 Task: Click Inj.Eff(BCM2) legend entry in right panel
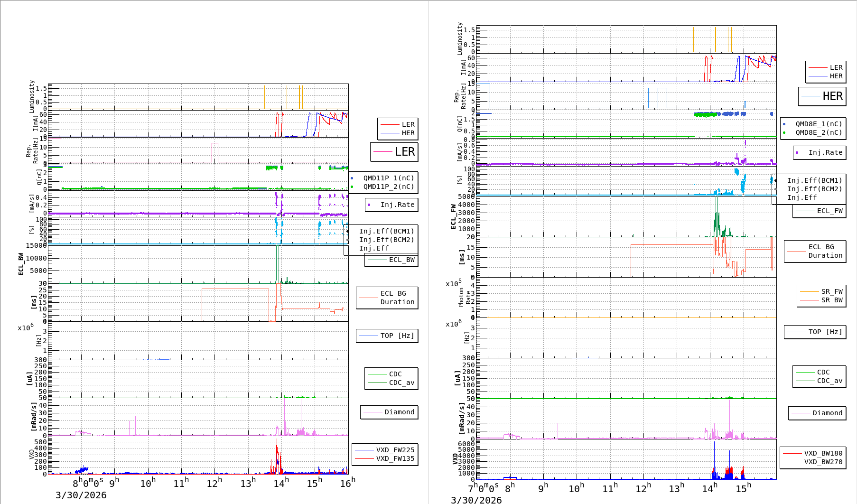814,189
